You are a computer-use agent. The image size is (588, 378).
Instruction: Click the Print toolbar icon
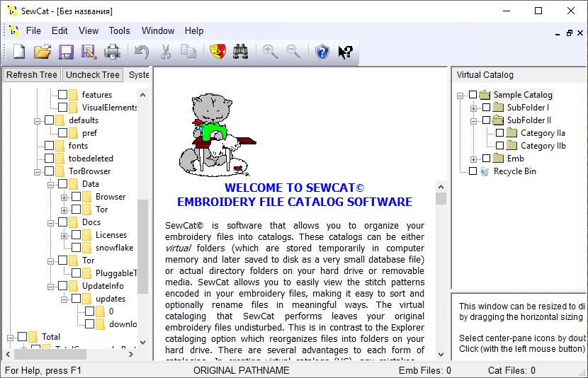tap(112, 52)
